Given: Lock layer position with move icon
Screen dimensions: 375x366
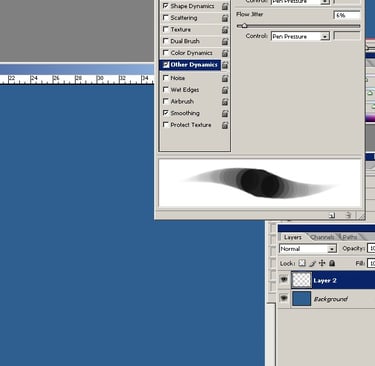Looking at the screenshot, I should coord(322,263).
